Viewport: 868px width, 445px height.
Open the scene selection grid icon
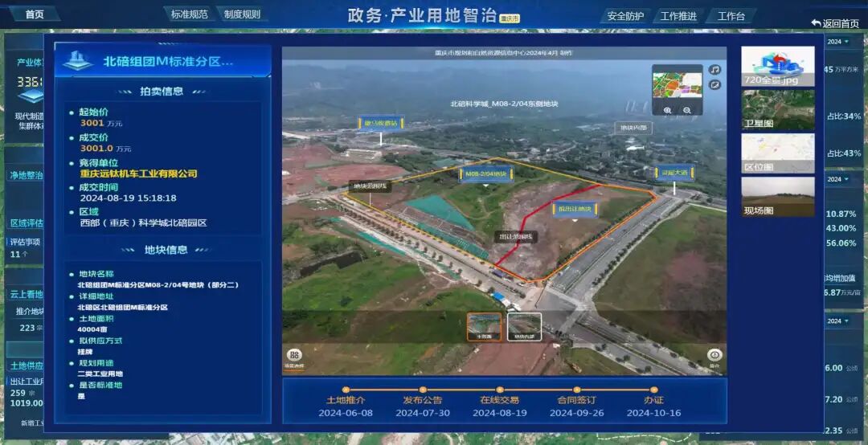(294, 355)
